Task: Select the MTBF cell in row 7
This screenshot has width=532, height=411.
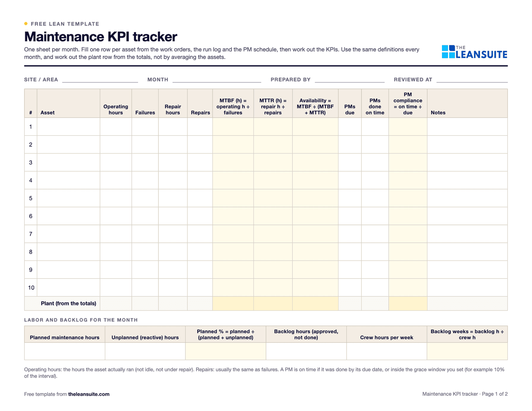Action: pos(233,234)
